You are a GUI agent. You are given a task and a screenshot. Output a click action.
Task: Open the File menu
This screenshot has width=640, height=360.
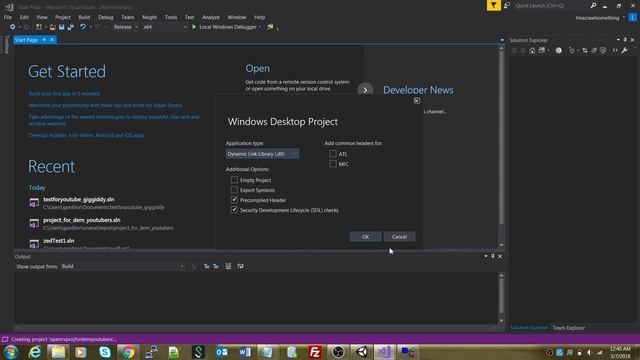tap(8, 17)
